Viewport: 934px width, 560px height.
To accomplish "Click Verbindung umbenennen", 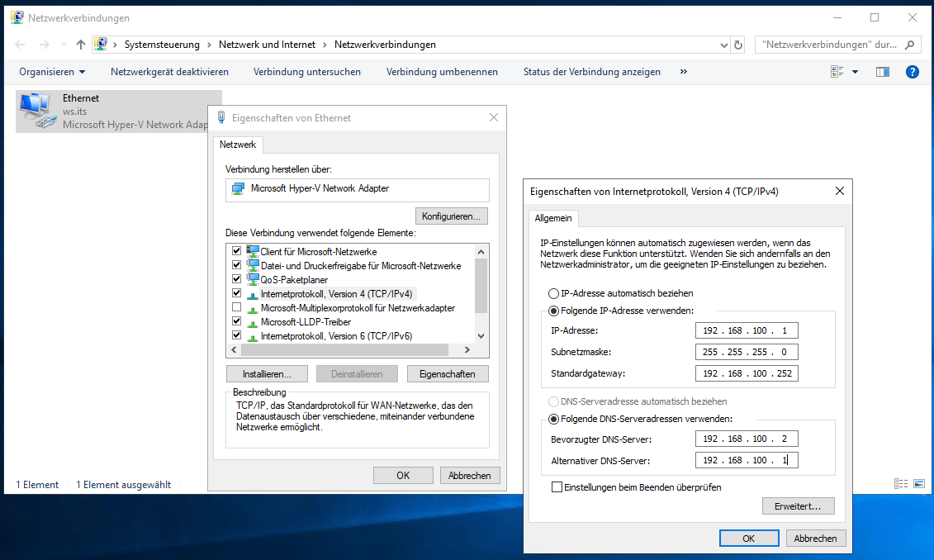I will [x=442, y=72].
